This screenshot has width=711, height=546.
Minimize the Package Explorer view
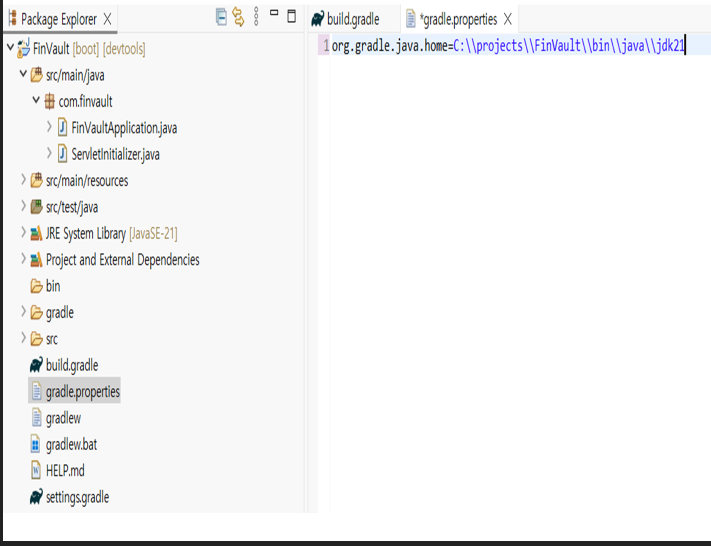pyautogui.click(x=274, y=13)
